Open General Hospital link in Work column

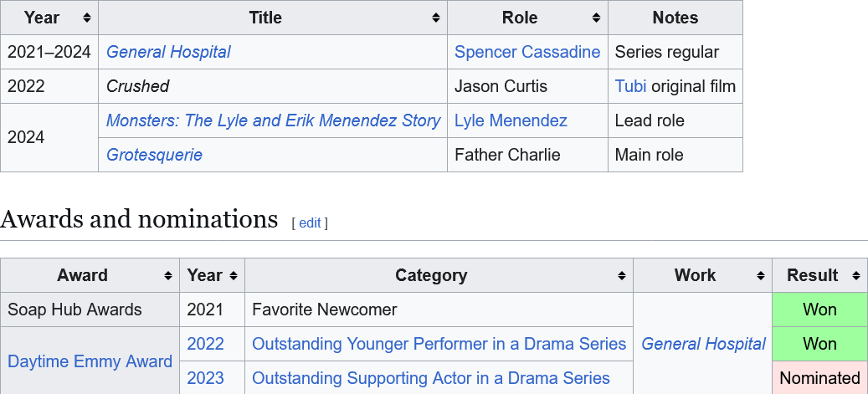(703, 344)
